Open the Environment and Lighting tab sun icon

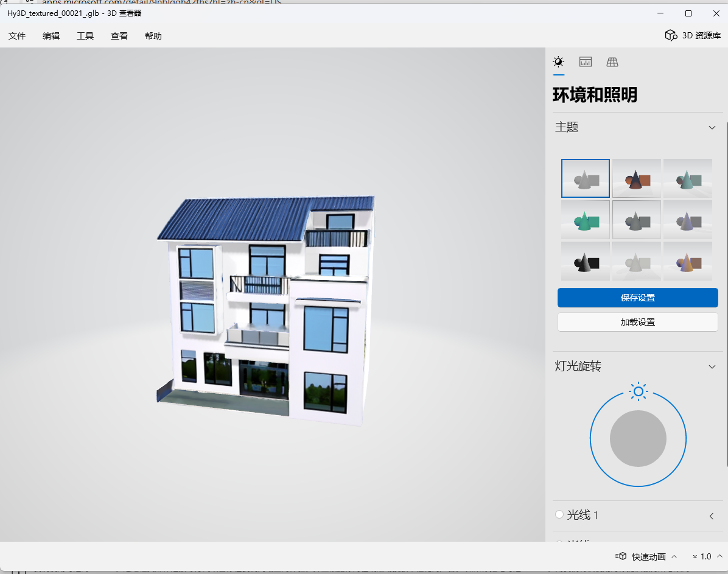click(559, 61)
